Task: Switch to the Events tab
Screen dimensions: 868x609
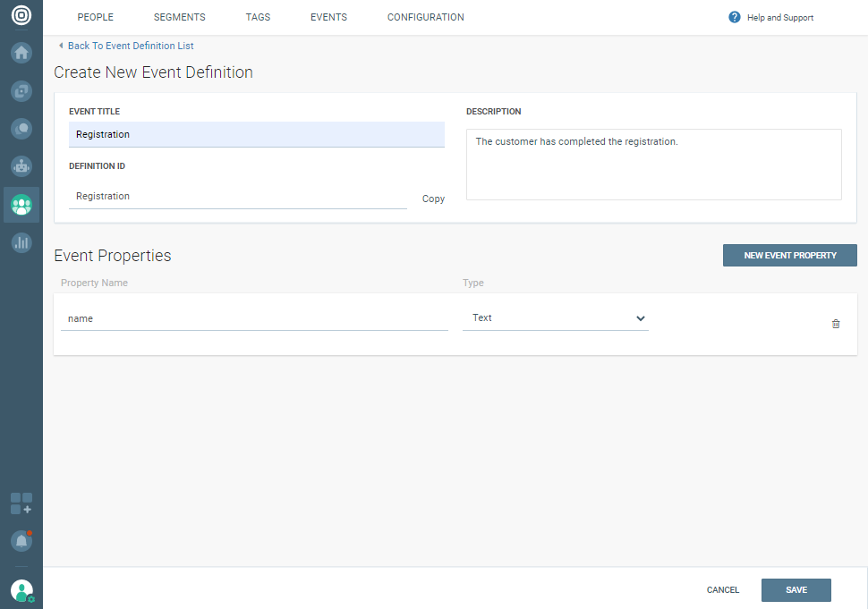Action: 328,17
